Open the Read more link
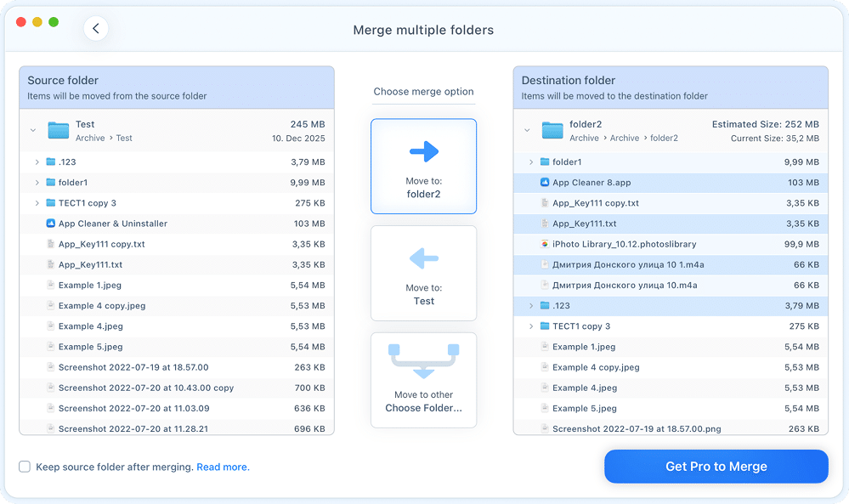 pyautogui.click(x=223, y=467)
